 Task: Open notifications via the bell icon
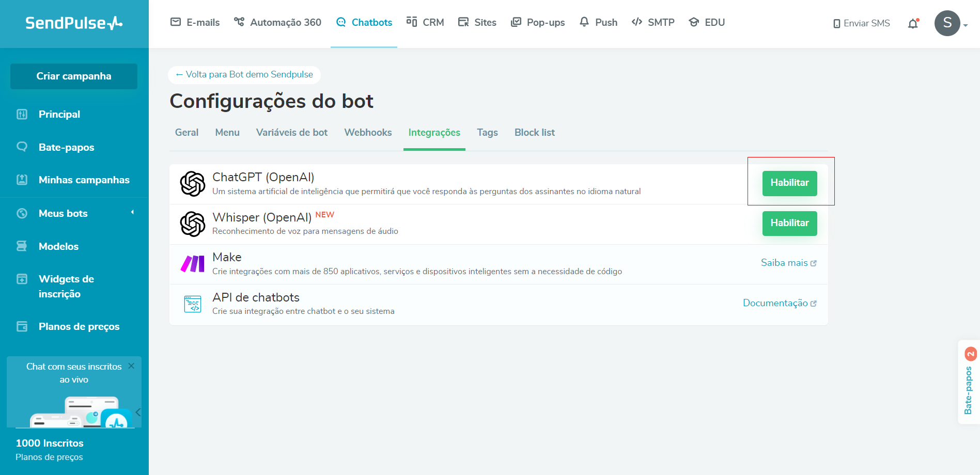[x=913, y=23]
